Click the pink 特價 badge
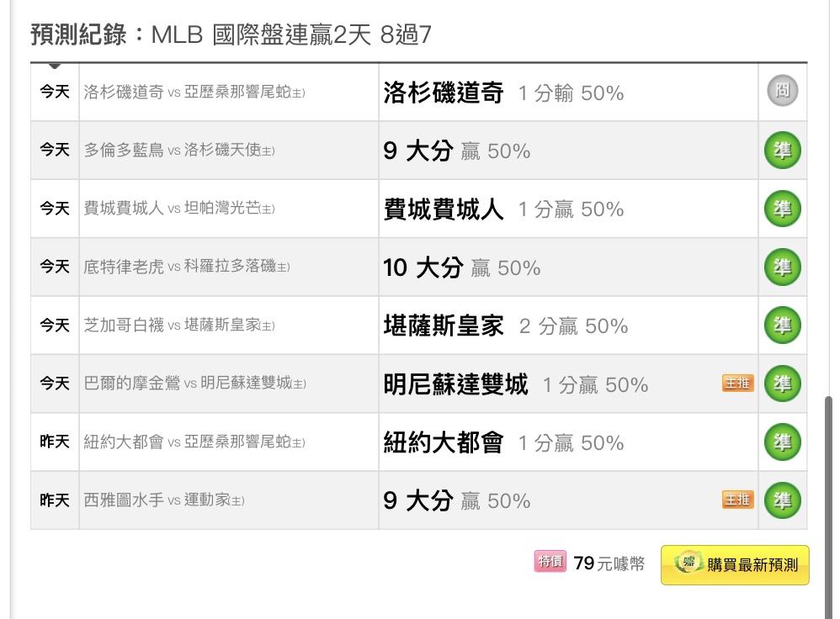Image resolution: width=840 pixels, height=619 pixels. coord(550,562)
